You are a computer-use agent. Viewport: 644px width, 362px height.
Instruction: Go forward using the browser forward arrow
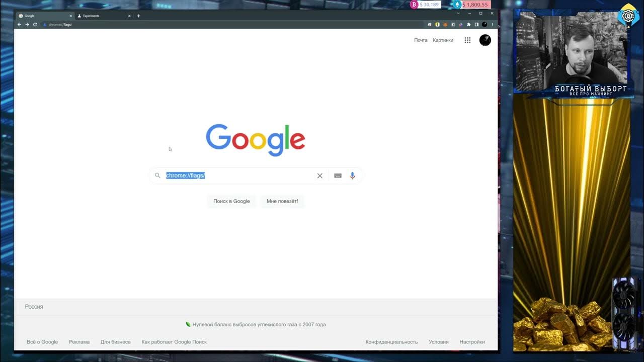coord(27,24)
